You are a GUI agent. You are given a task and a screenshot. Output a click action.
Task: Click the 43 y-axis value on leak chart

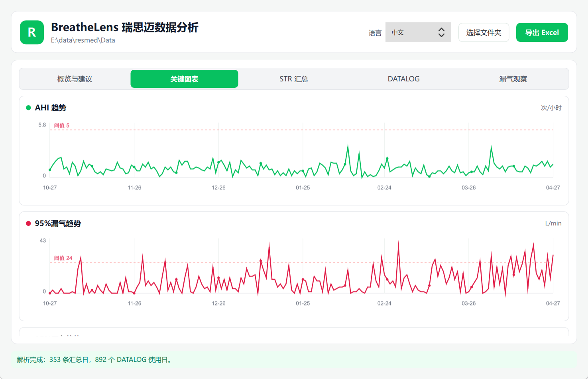tap(43, 241)
